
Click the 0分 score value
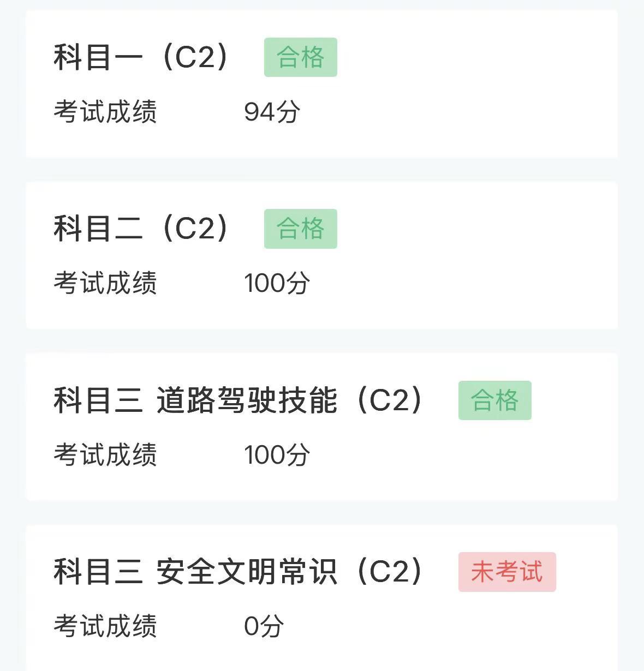(264, 626)
